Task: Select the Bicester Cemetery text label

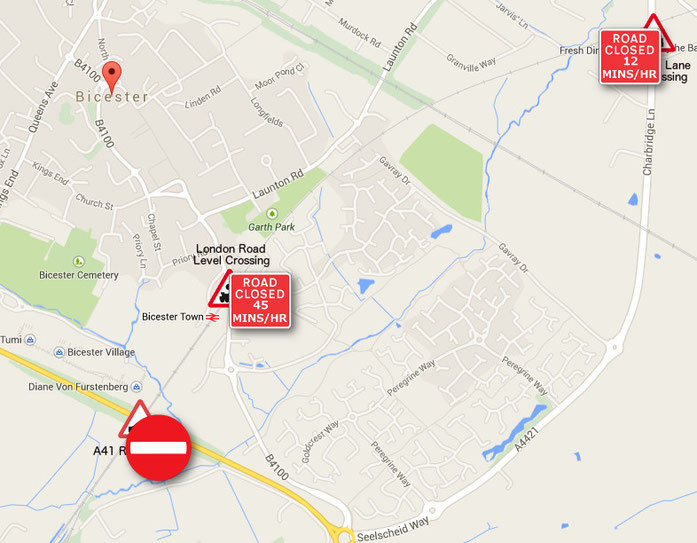Action: 79,275
